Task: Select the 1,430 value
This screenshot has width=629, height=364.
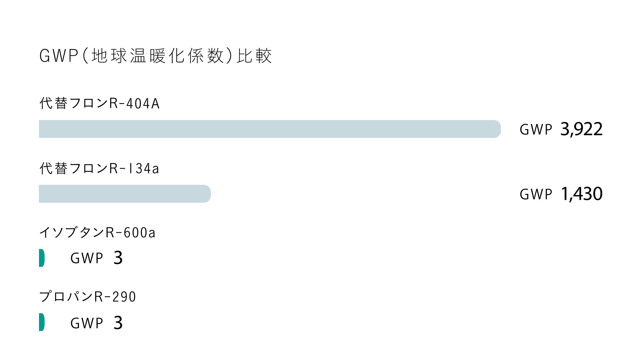Action: (581, 194)
